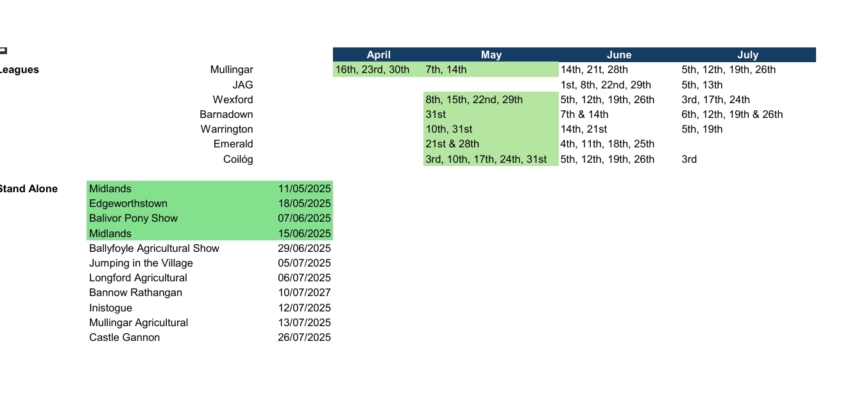The width and height of the screenshot is (868, 396).
Task: Click the Balivor Pony Show cell
Action: [x=133, y=219]
